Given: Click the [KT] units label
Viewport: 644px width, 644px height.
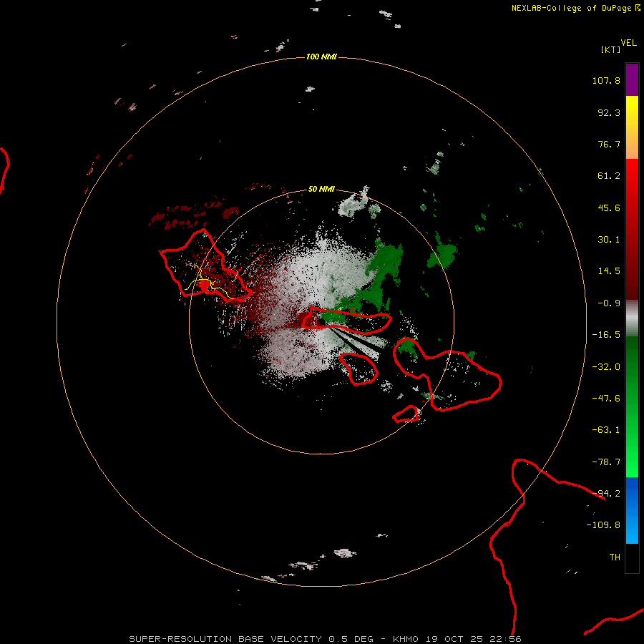Looking at the screenshot, I should pos(610,49).
